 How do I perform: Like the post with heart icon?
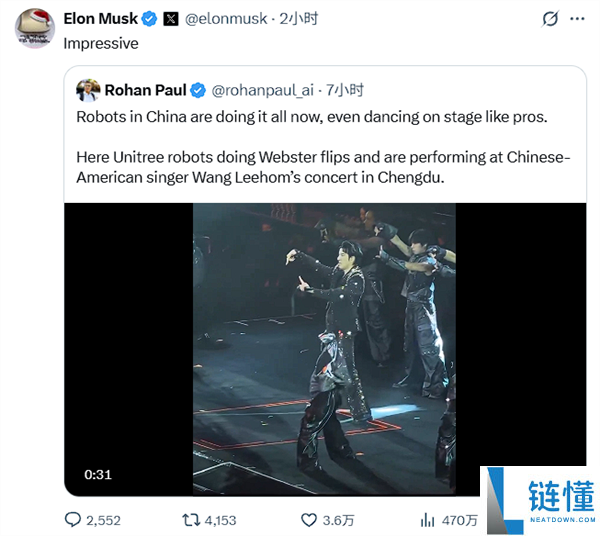(x=309, y=519)
